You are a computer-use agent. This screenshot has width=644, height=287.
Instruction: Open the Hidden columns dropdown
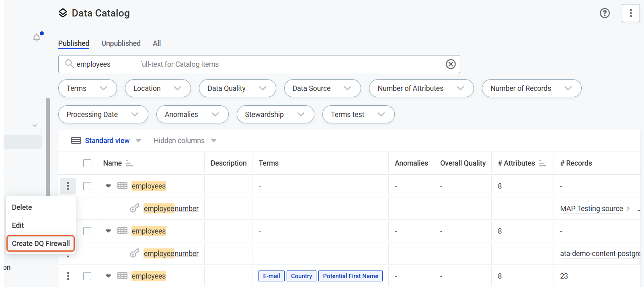pos(213,141)
